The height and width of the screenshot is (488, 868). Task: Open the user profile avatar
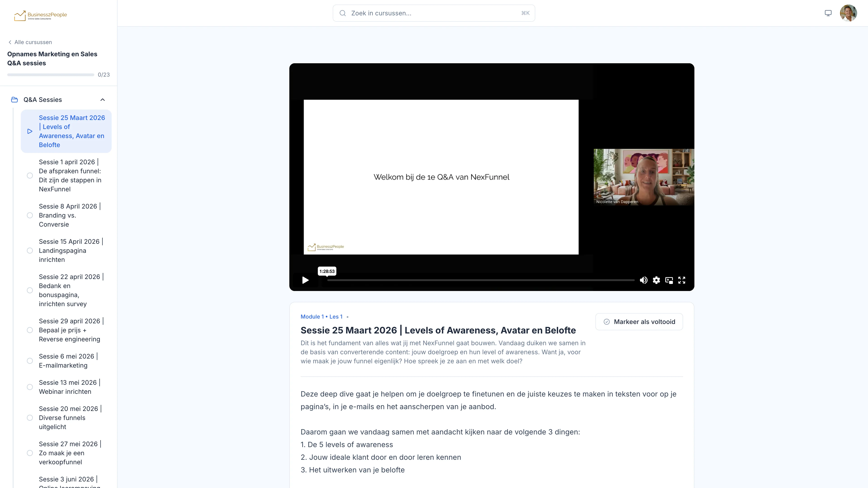(x=849, y=13)
